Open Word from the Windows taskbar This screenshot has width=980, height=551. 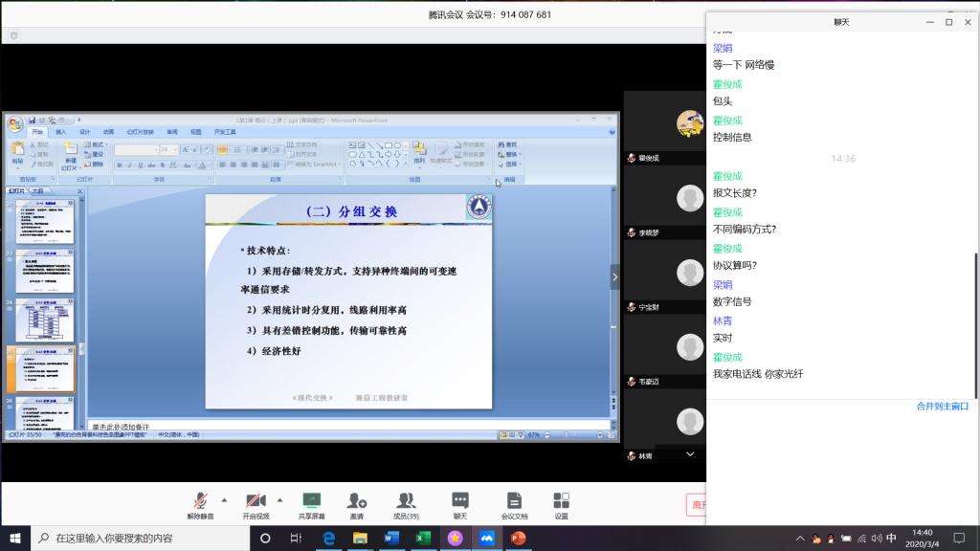tap(391, 538)
